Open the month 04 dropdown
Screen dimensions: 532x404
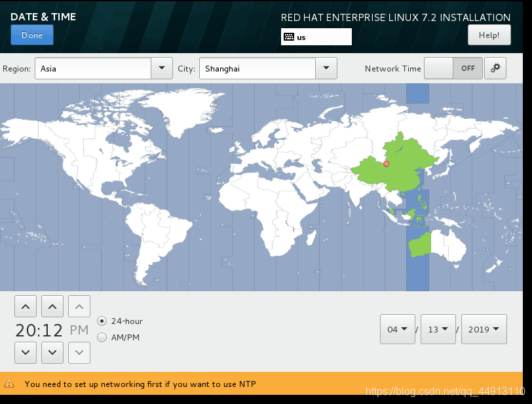click(x=397, y=329)
